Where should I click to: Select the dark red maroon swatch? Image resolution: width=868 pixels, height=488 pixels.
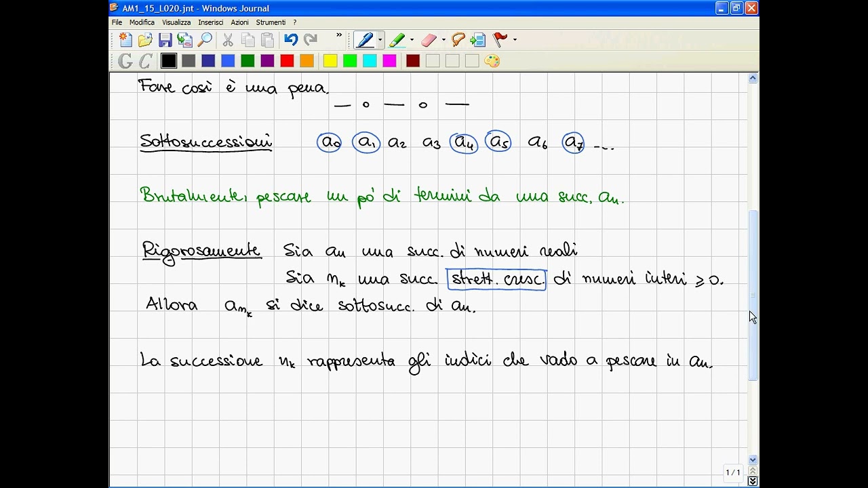(413, 61)
